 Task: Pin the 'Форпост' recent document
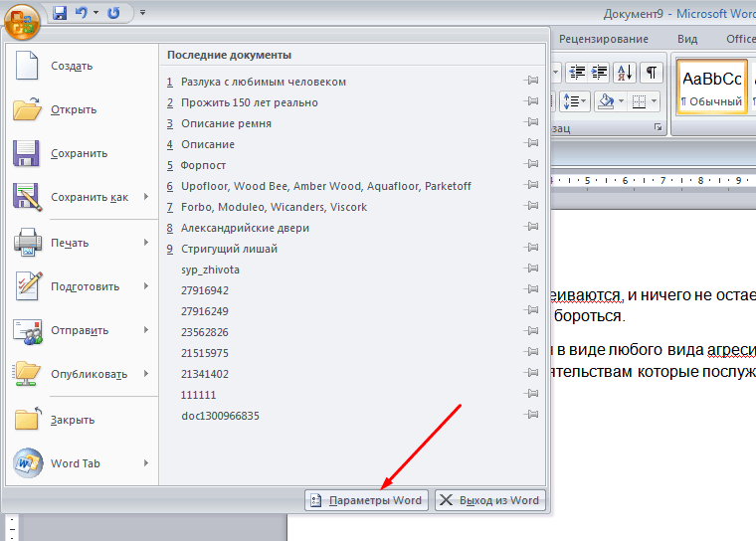[532, 165]
